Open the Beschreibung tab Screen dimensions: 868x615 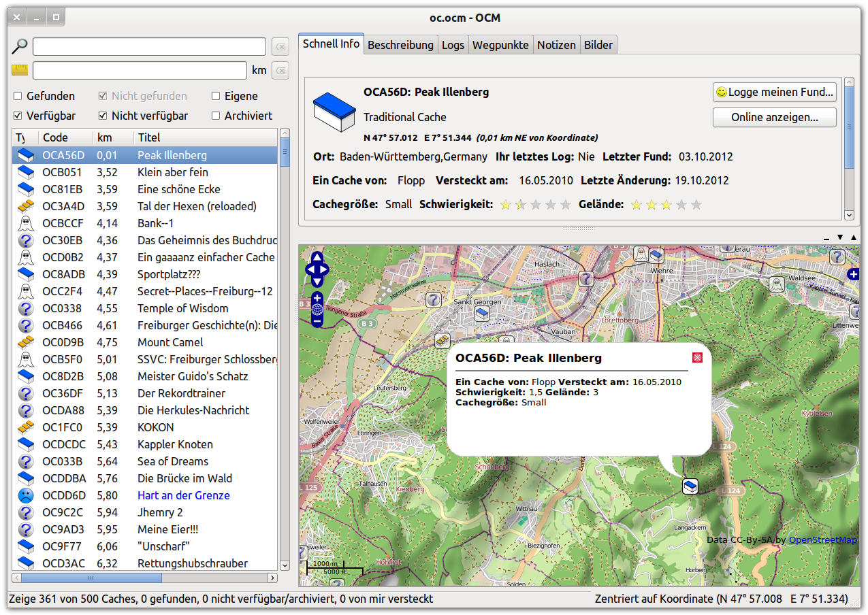[400, 45]
